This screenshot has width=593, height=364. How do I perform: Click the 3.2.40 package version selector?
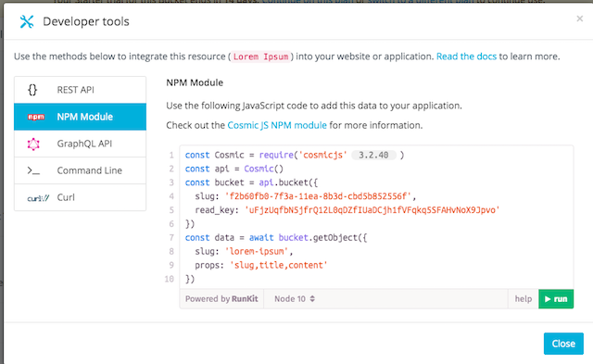(373, 155)
